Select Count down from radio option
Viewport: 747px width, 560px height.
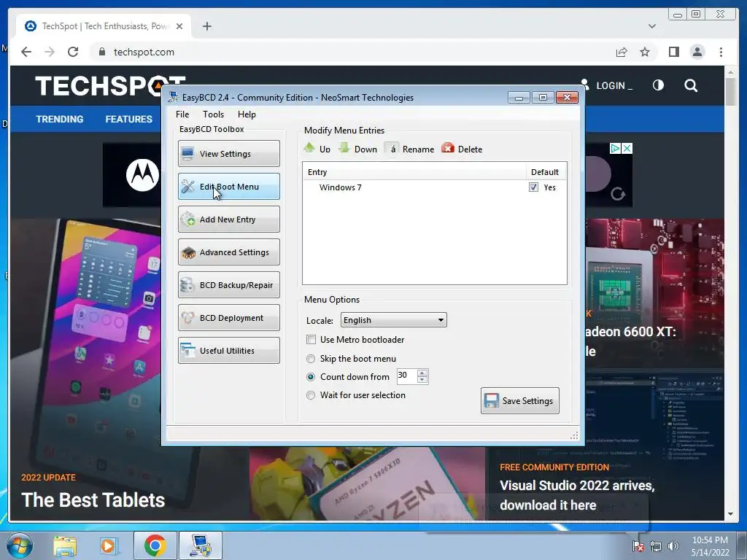click(x=311, y=377)
